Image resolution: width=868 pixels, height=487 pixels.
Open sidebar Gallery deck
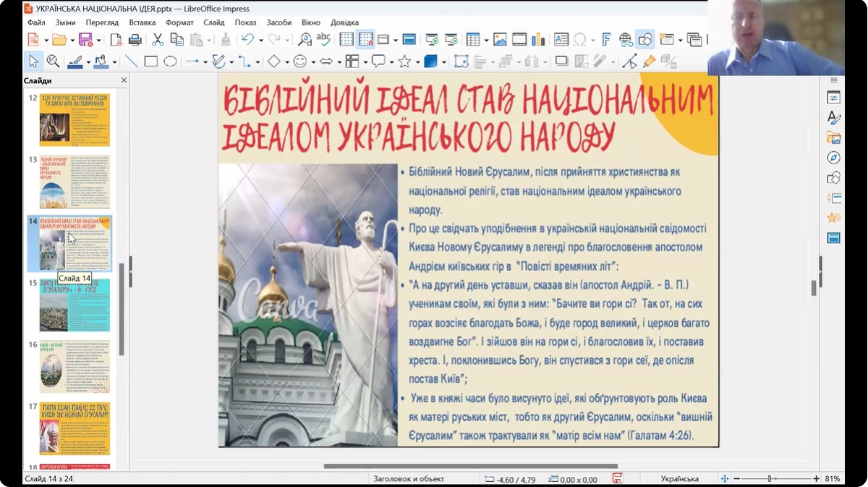833,138
